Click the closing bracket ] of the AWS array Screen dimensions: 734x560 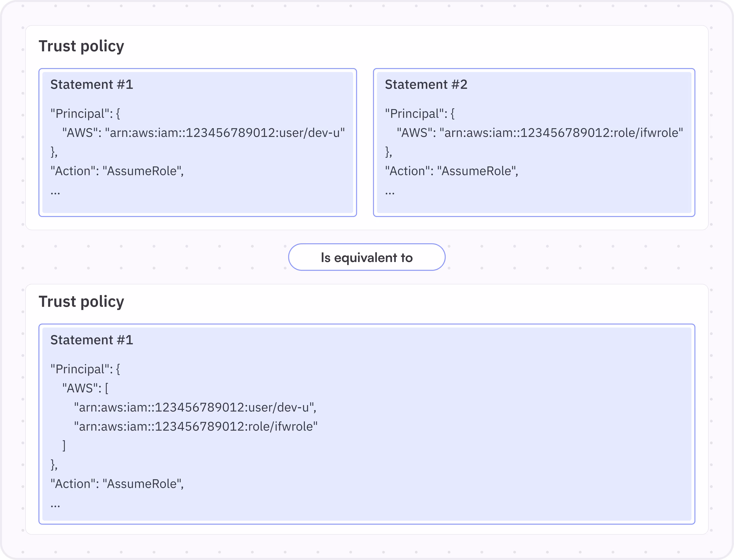[64, 445]
